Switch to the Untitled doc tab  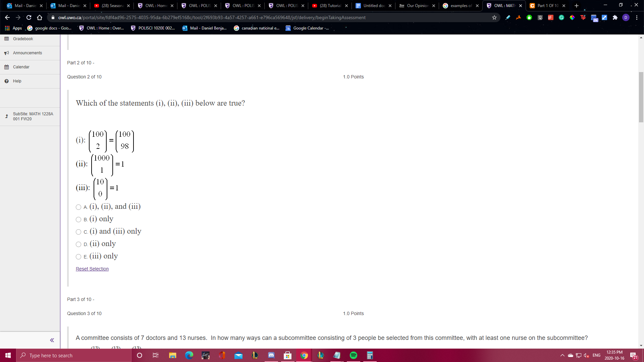tap(372, 6)
